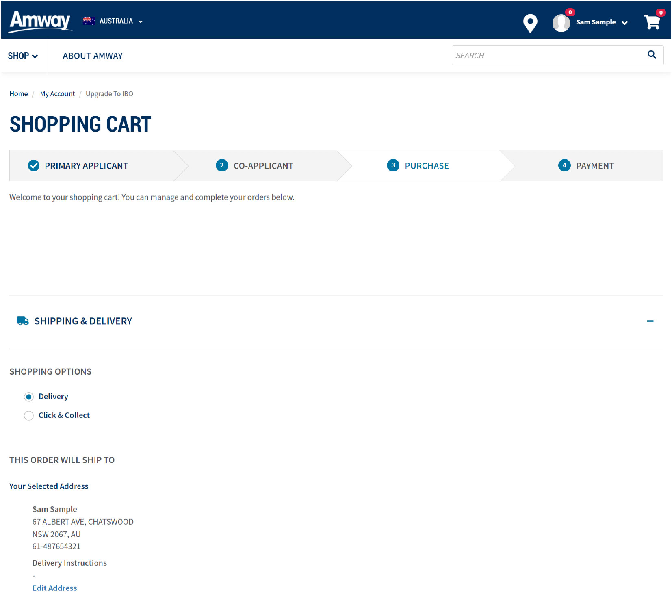
Task: Click the step 3 circle icon
Action: pyautogui.click(x=393, y=165)
